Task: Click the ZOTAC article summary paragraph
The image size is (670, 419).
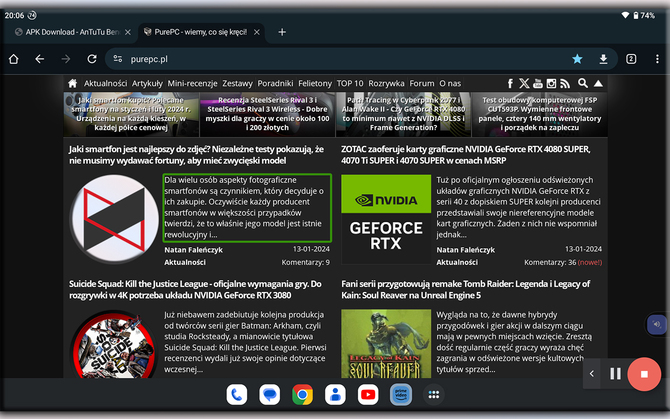Action: point(519,208)
